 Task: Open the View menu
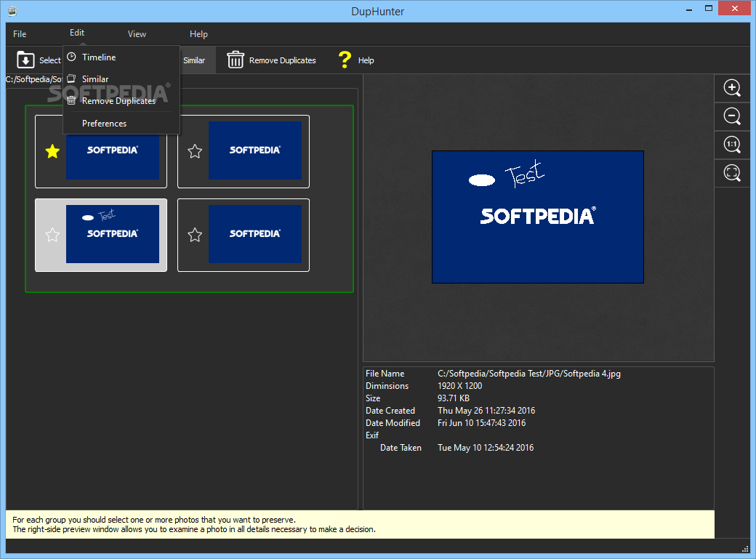137,33
